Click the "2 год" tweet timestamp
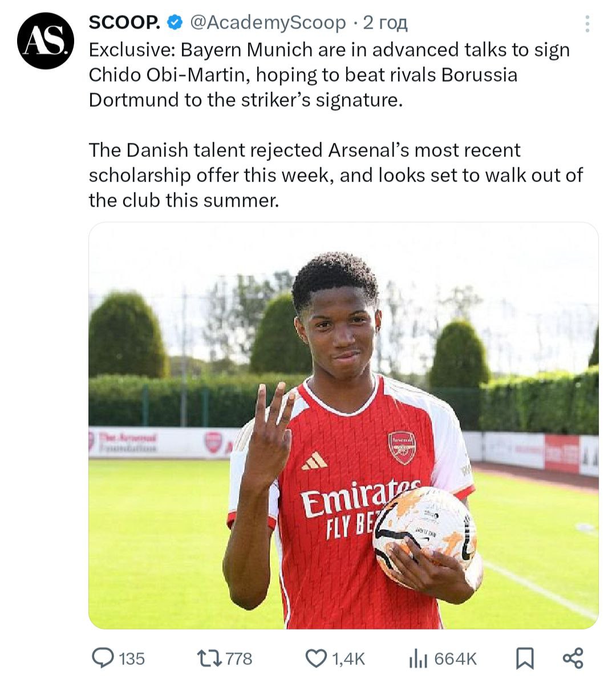Image resolution: width=616 pixels, height=678 pixels. (x=385, y=23)
